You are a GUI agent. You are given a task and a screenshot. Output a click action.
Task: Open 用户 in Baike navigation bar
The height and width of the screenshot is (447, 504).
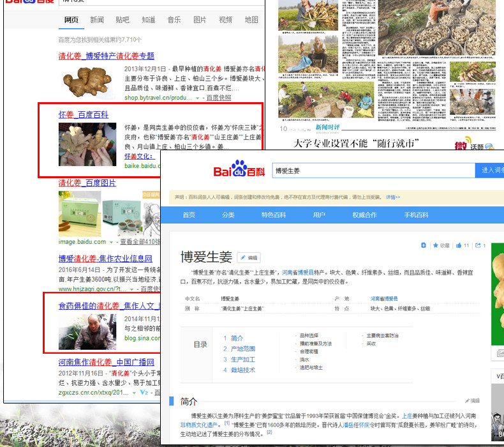click(319, 215)
